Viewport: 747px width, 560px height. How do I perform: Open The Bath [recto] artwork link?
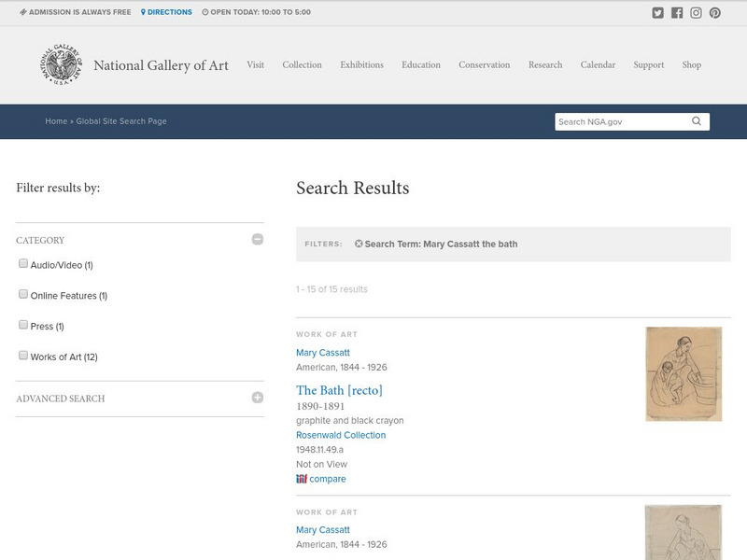pyautogui.click(x=339, y=390)
